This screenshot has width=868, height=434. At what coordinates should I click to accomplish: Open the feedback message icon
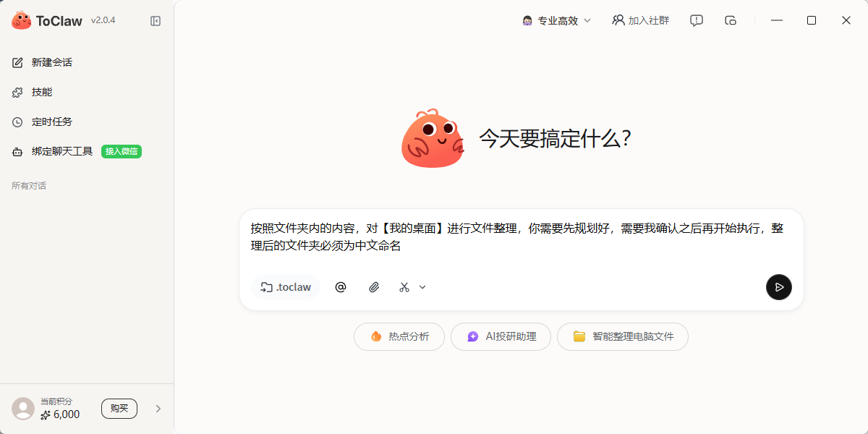[697, 20]
